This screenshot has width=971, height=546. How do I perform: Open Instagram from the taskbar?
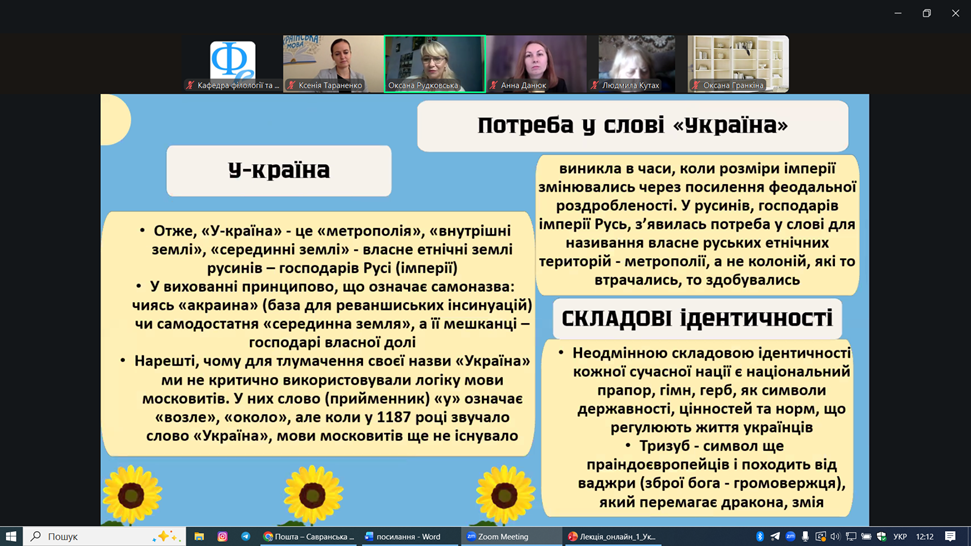coord(222,537)
